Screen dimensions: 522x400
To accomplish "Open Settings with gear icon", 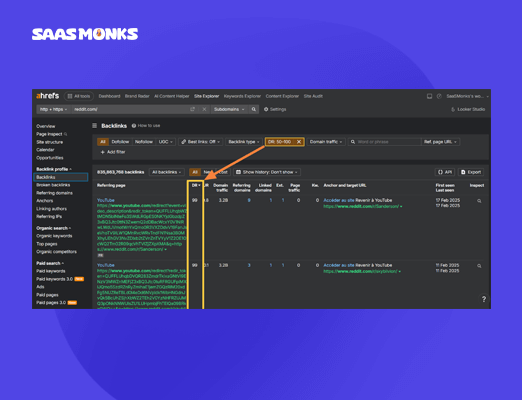I will (x=275, y=109).
